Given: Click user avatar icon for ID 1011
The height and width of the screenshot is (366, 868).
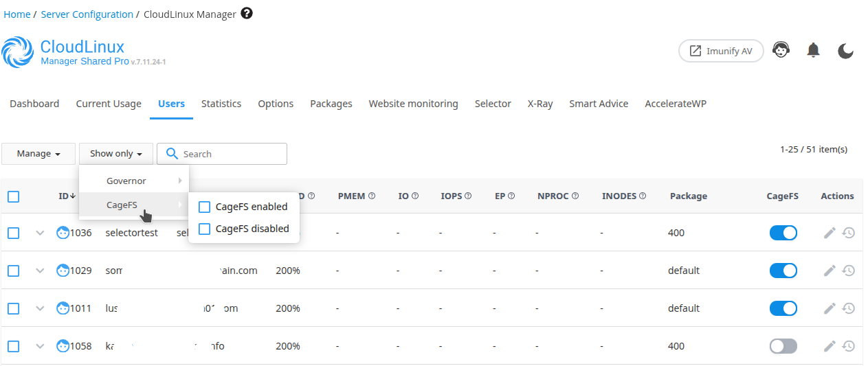Looking at the screenshot, I should coord(63,308).
